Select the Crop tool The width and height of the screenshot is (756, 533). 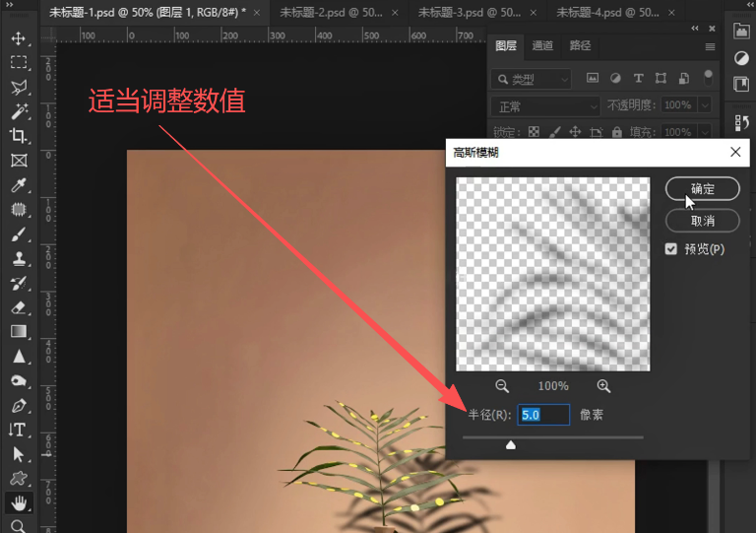point(19,136)
